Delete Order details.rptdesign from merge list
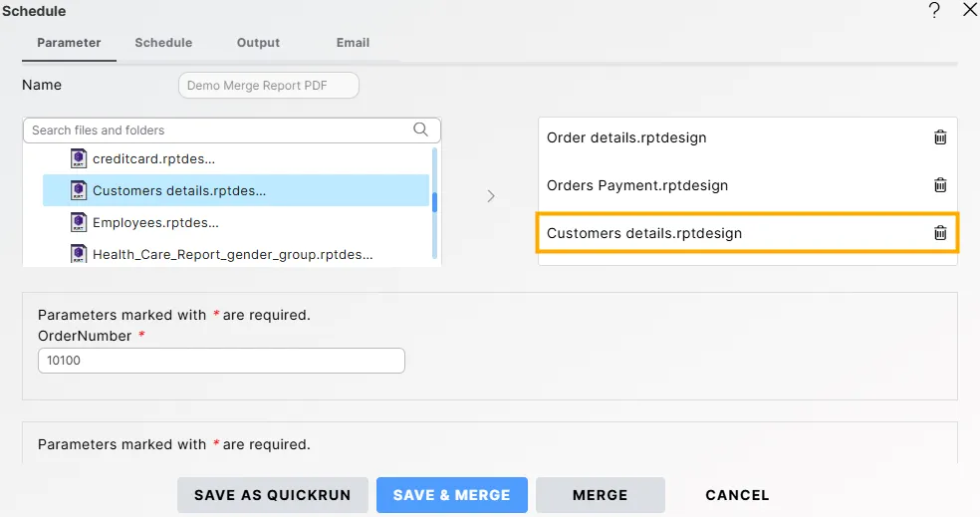Screen dimensions: 980x517 (939, 137)
